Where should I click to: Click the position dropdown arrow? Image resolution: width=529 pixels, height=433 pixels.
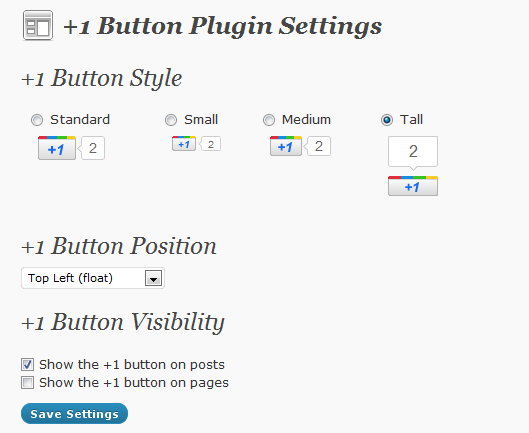(154, 278)
